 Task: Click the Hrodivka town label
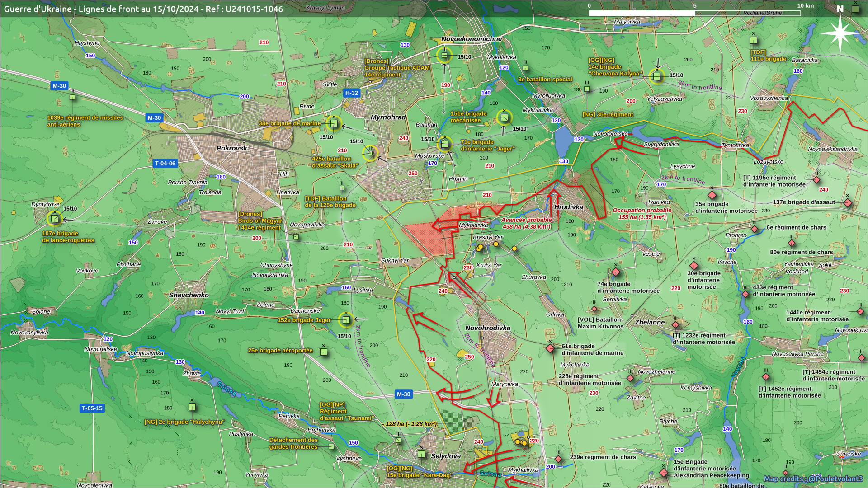click(568, 207)
